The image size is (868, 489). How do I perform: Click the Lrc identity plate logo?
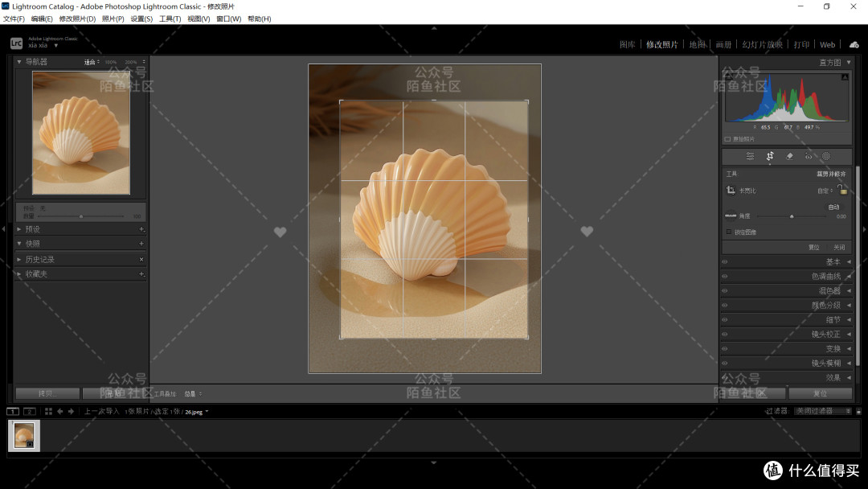point(16,43)
